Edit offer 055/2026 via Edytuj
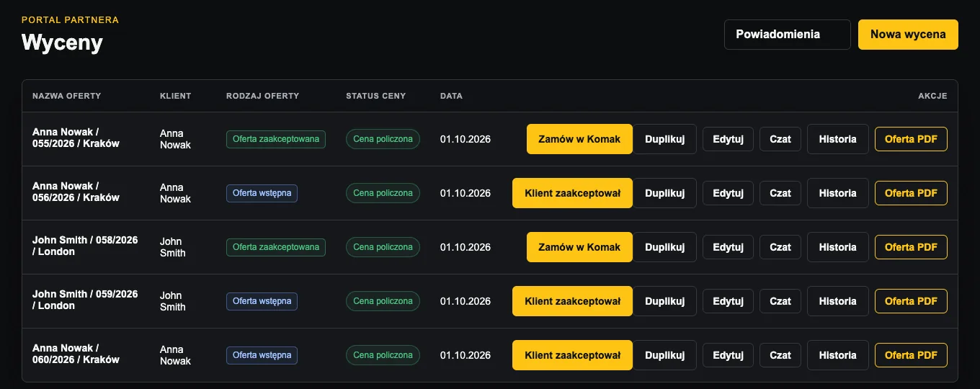Screen dimensions: 980x389 [x=728, y=139]
